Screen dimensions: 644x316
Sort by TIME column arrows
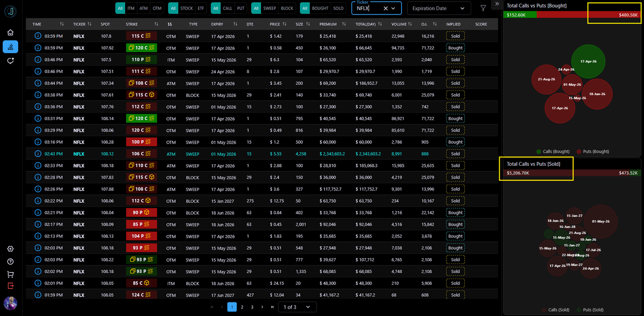click(x=62, y=24)
